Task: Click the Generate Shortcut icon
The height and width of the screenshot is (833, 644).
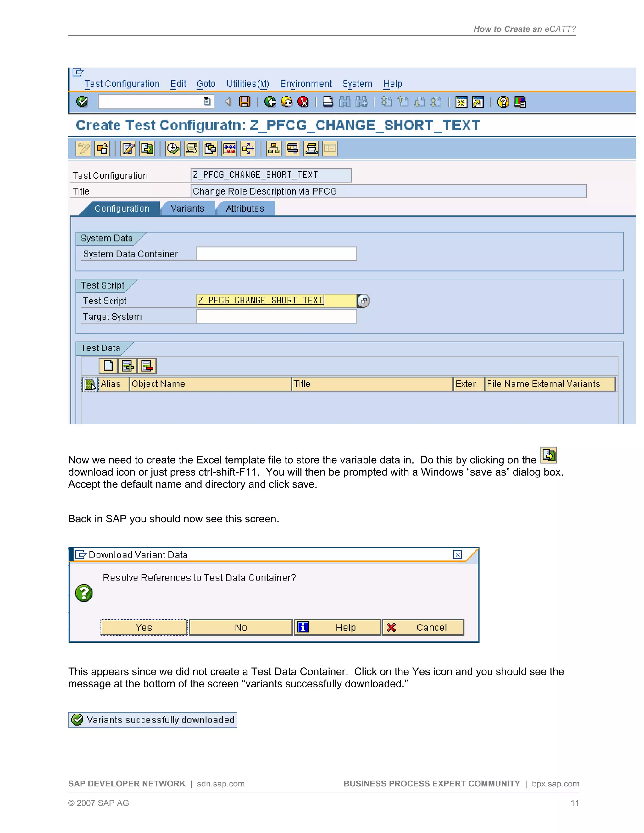Action: (x=478, y=102)
